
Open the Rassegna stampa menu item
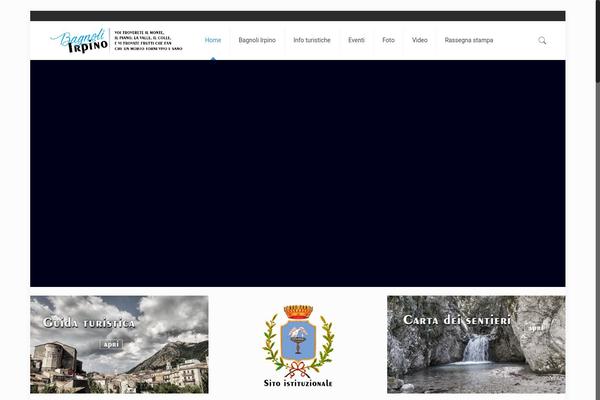click(469, 40)
